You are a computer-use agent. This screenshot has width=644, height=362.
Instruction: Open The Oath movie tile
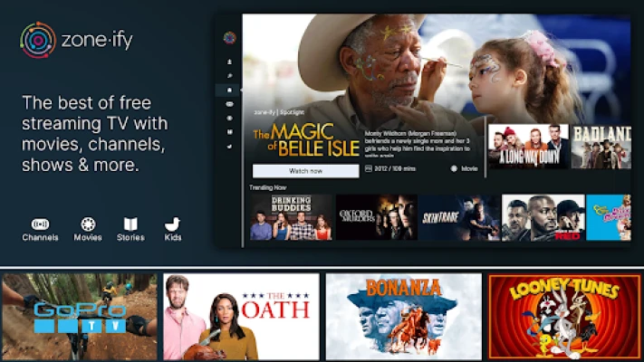pyautogui.click(x=242, y=317)
